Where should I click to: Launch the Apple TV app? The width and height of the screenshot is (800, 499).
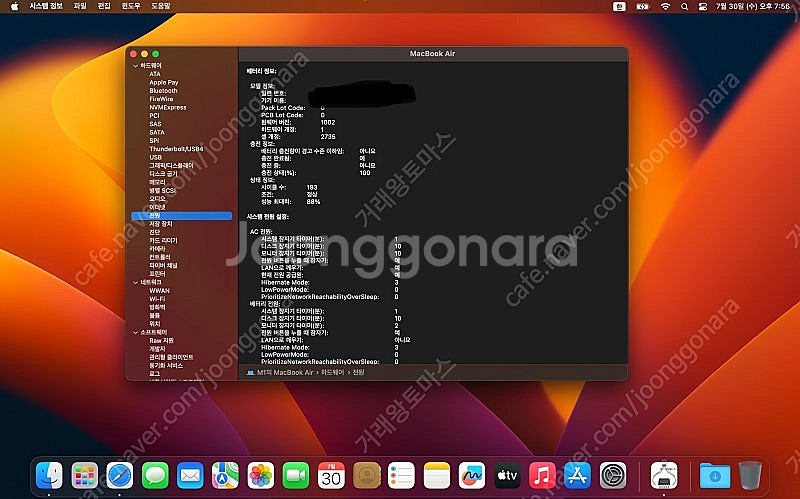pyautogui.click(x=507, y=476)
